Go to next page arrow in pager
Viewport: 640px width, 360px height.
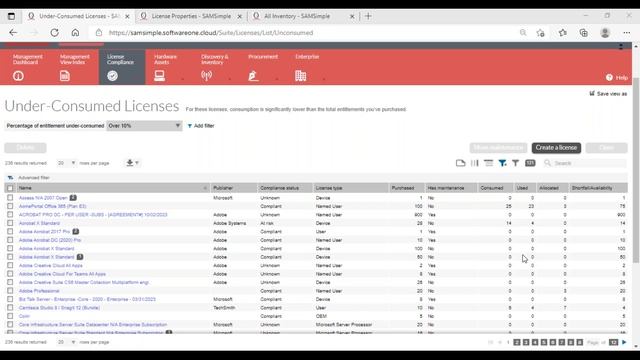point(624,342)
